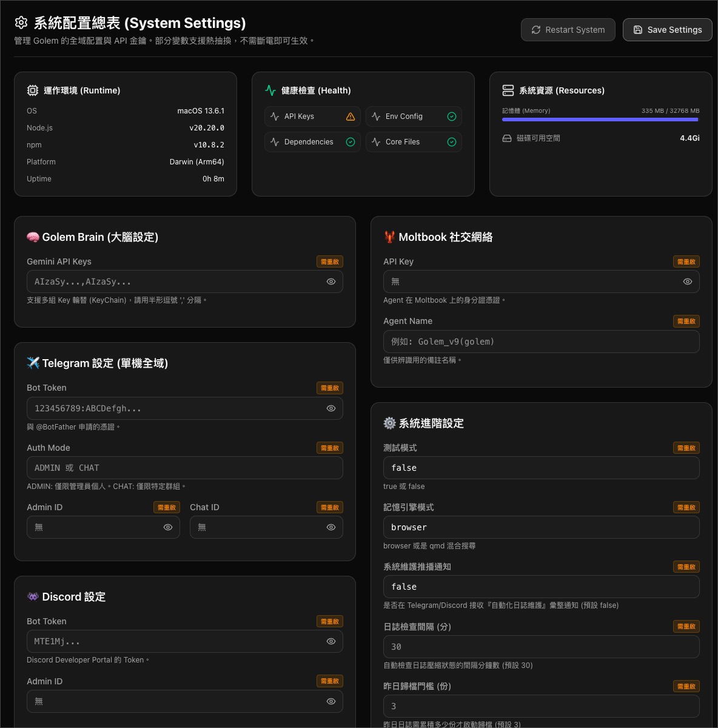Screen dimensions: 718x728
Task: Open the Dependencies health check chip
Action: click(313, 142)
